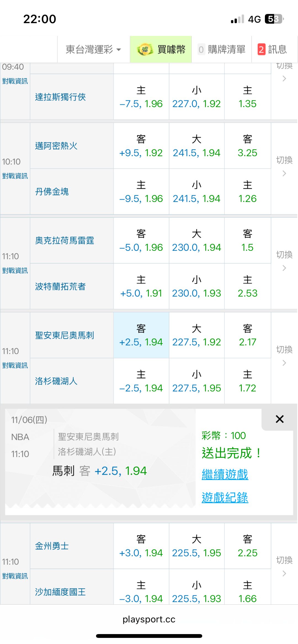Open 對戰資訊 for 馬刺 vs 湖人

15,365
